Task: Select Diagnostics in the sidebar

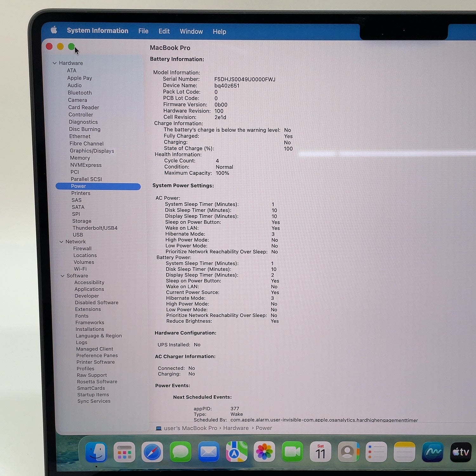Action: tap(83, 122)
